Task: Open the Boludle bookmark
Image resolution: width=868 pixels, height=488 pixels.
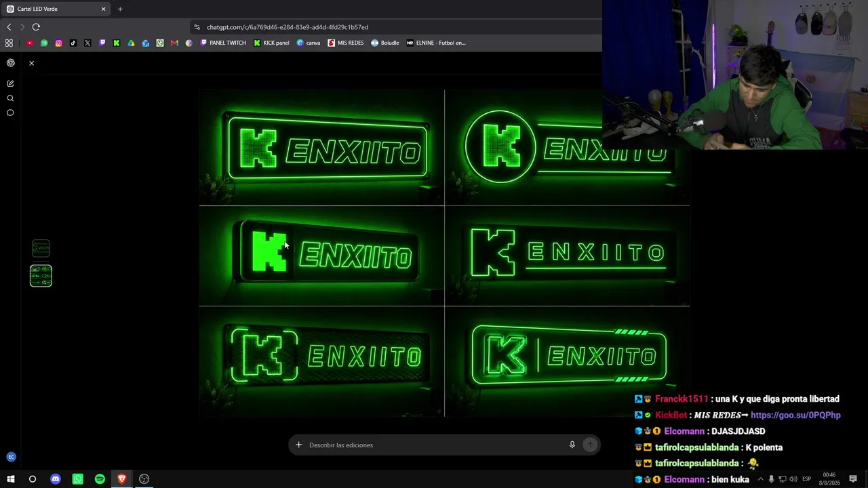Action: pyautogui.click(x=385, y=43)
